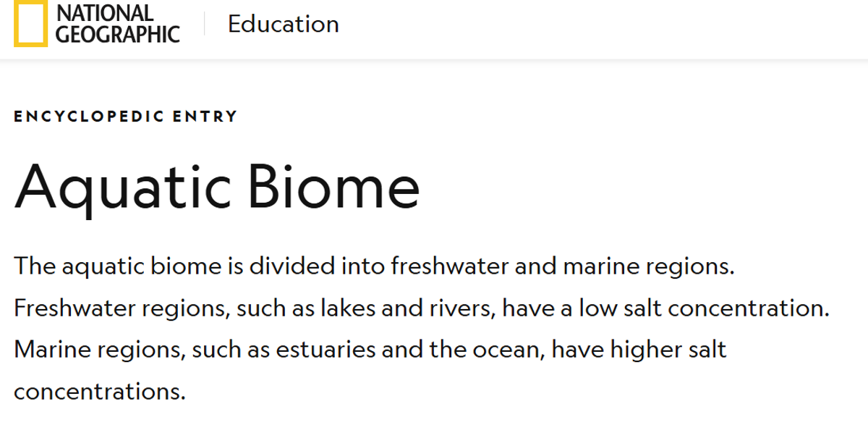The height and width of the screenshot is (438, 868).
Task: Click the final word 'concentrations.'
Action: 100,392
